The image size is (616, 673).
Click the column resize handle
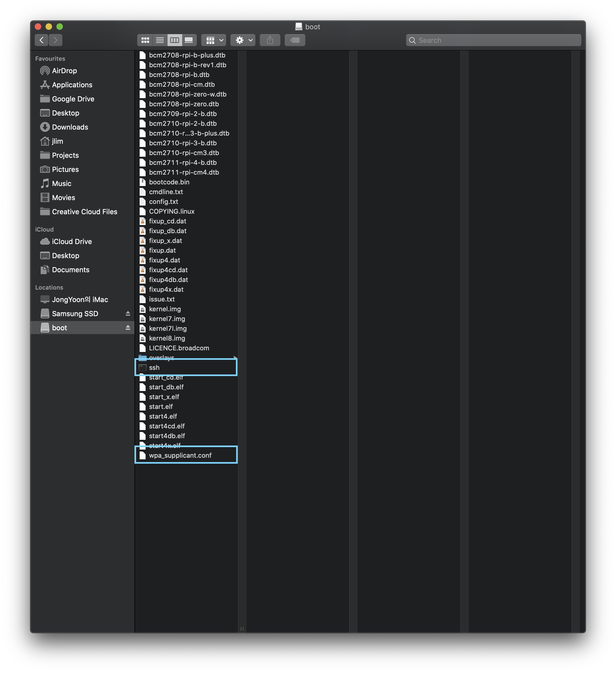[x=242, y=629]
